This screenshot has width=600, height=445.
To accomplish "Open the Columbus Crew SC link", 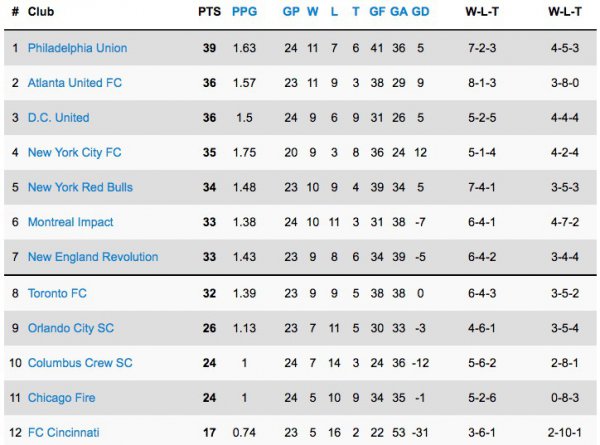I will tap(80, 363).
